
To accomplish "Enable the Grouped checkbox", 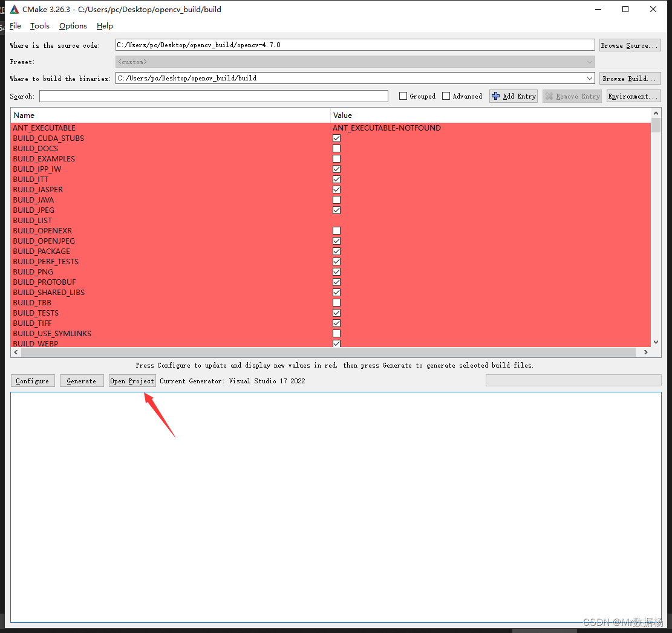I will 403,96.
